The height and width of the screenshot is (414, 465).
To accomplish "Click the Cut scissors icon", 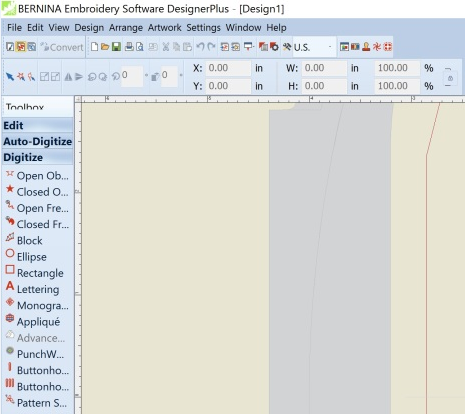I will click(166, 47).
